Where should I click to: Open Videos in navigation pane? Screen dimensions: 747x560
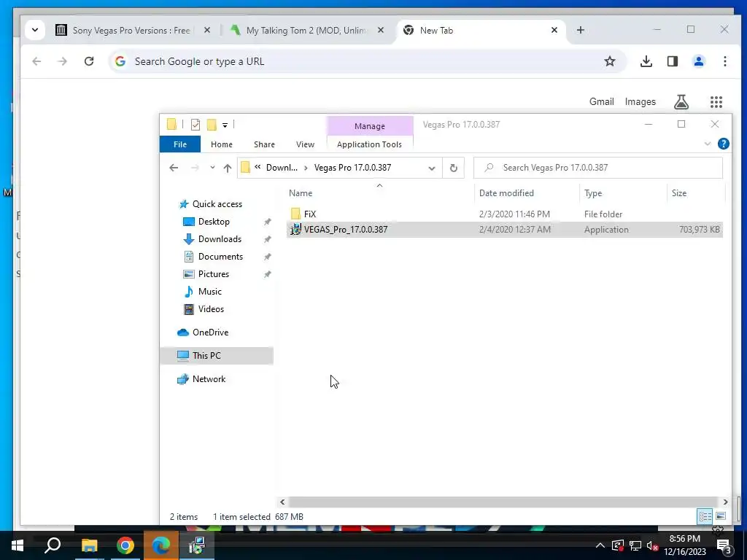tap(211, 309)
